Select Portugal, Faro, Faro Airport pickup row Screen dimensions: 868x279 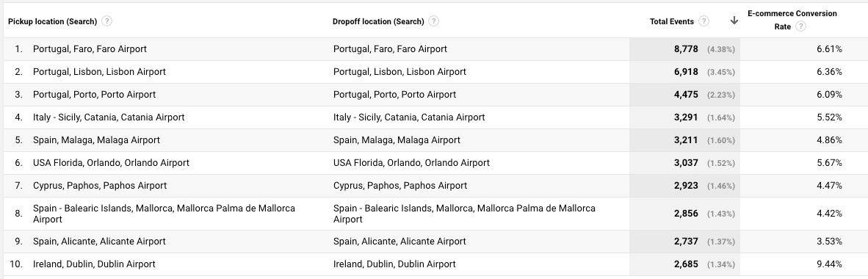point(90,48)
